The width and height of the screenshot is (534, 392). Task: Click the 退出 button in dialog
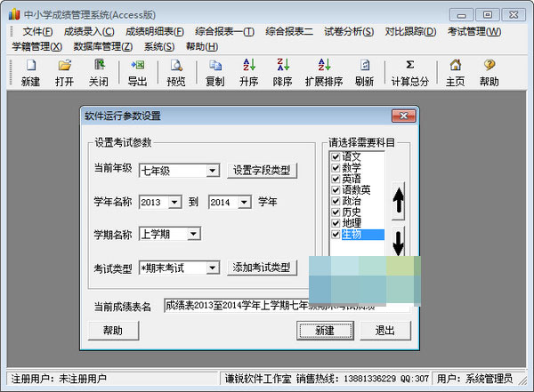(384, 330)
